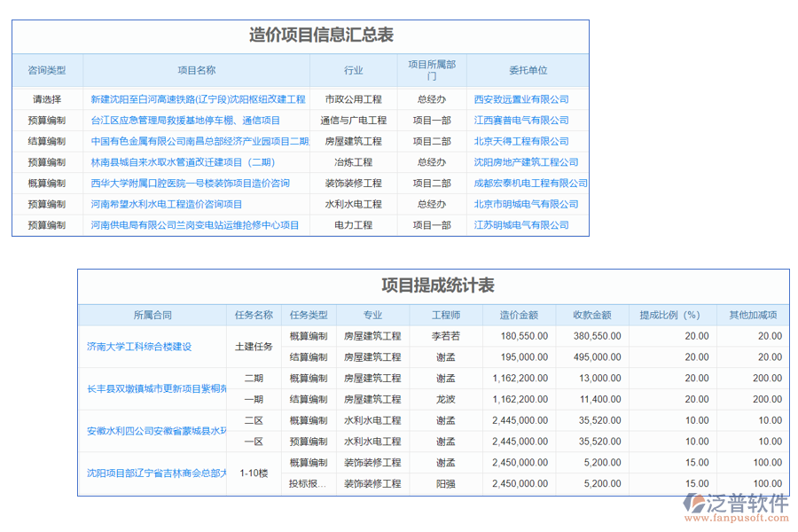Open the 请选择 dropdown under 咨询类型
Viewport: 798px width, 532px height.
click(x=46, y=98)
